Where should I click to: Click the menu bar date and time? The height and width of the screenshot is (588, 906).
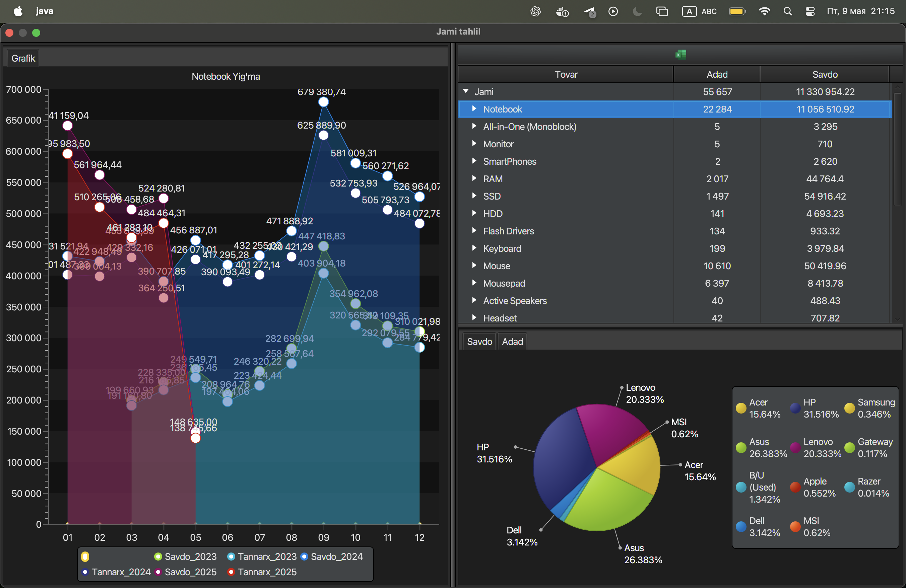coord(860,11)
